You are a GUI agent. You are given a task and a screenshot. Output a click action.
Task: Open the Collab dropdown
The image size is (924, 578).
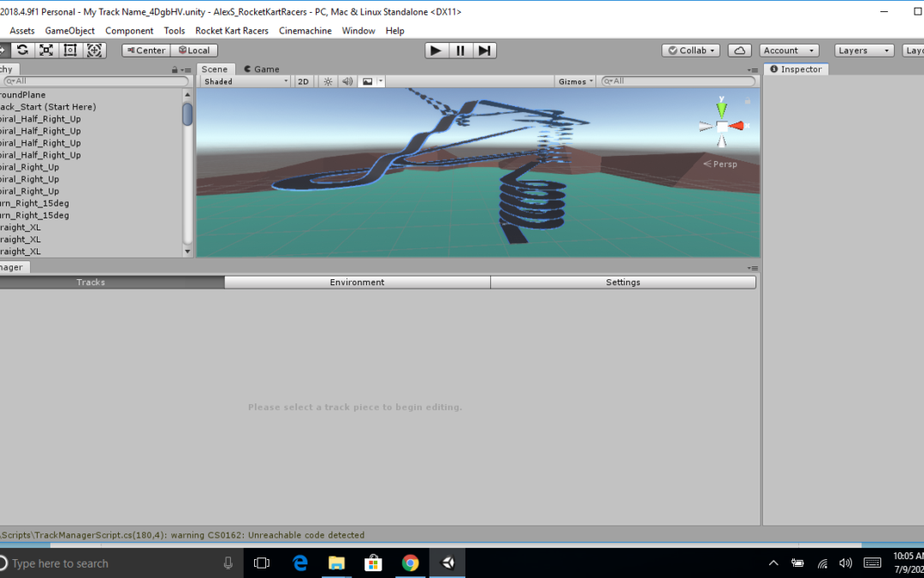(690, 51)
